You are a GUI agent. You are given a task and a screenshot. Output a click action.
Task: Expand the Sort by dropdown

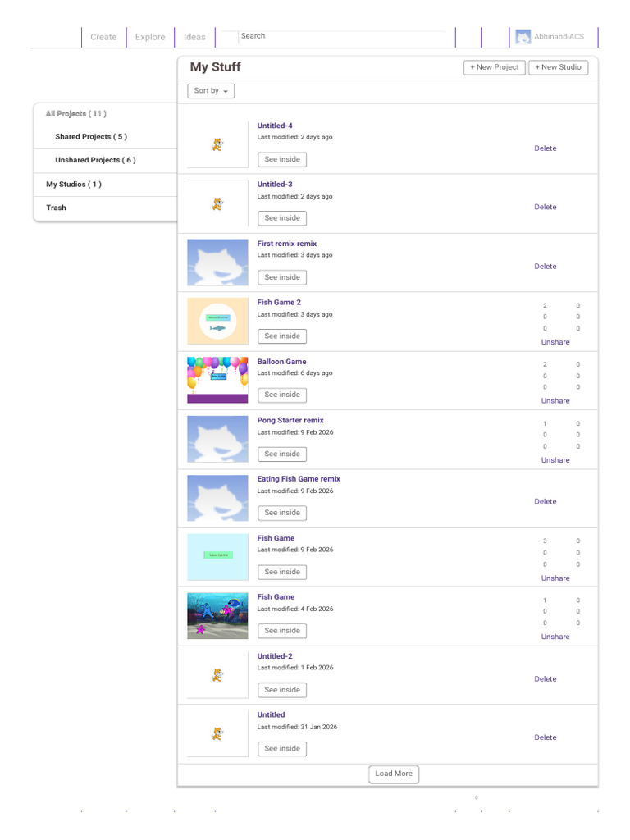coord(211,91)
